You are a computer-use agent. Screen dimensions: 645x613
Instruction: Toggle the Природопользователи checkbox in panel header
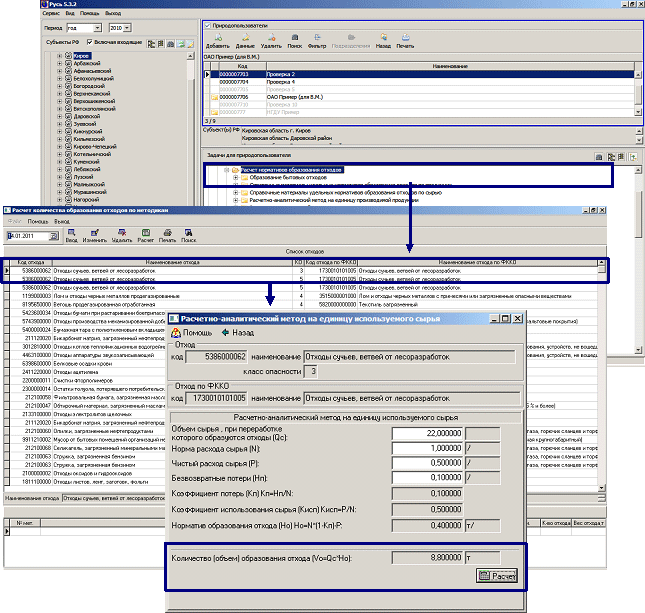(206, 22)
